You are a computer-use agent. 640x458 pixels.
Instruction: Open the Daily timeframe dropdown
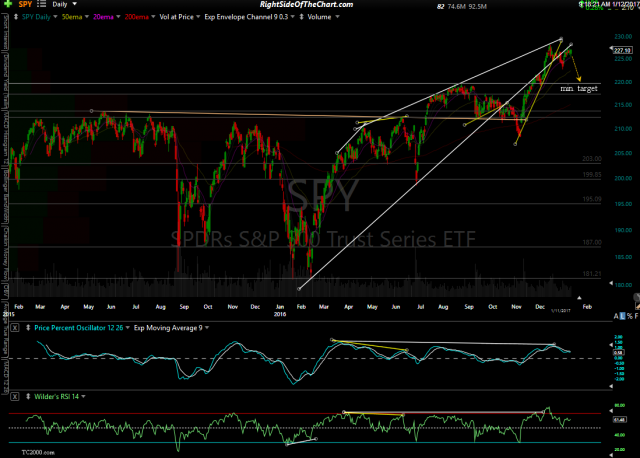coord(74,4)
